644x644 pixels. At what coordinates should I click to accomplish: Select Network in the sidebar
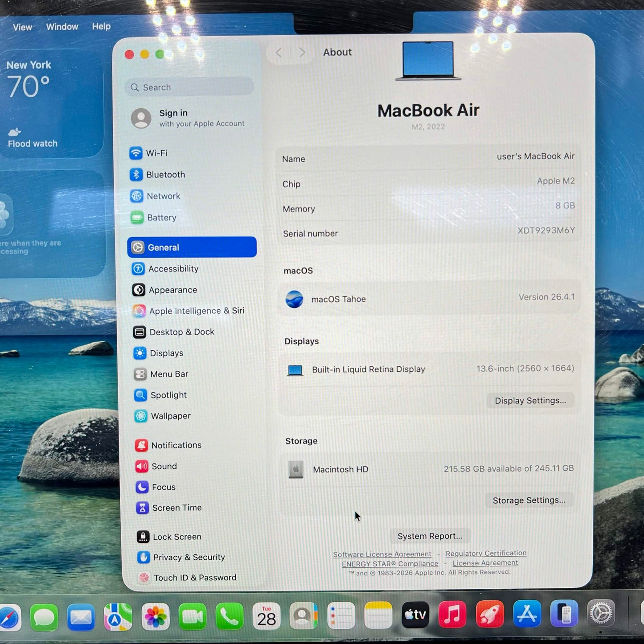[155, 196]
